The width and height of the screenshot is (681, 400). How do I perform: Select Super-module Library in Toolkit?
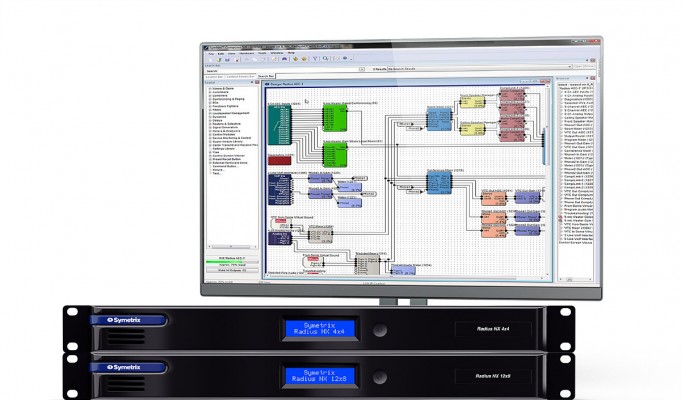click(x=228, y=142)
